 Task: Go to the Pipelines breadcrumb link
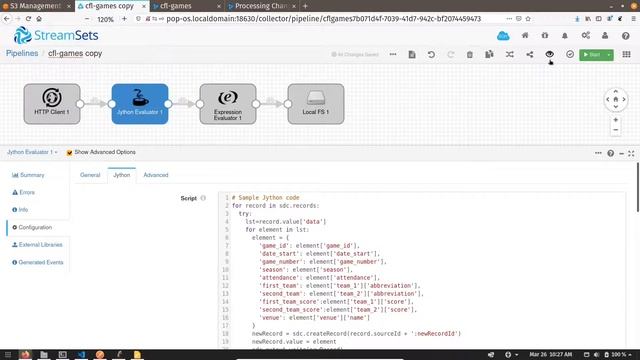pyautogui.click(x=22, y=53)
